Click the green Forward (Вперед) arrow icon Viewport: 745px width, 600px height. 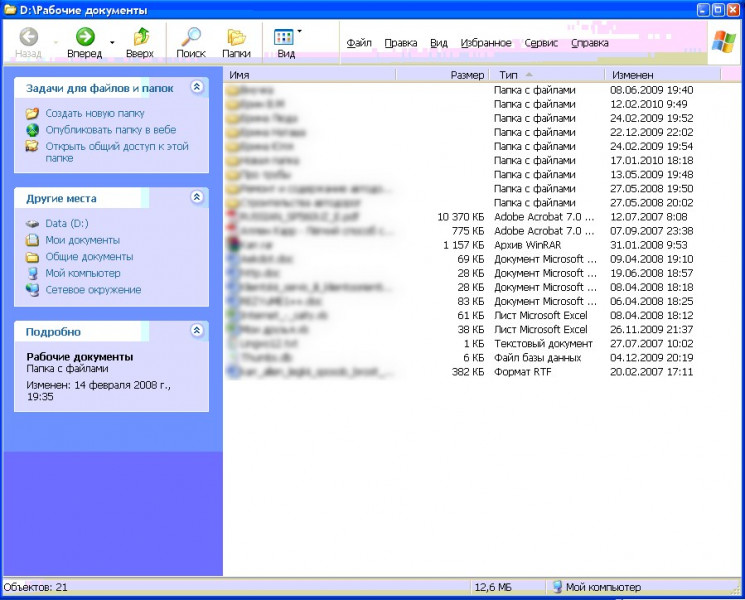[84, 37]
